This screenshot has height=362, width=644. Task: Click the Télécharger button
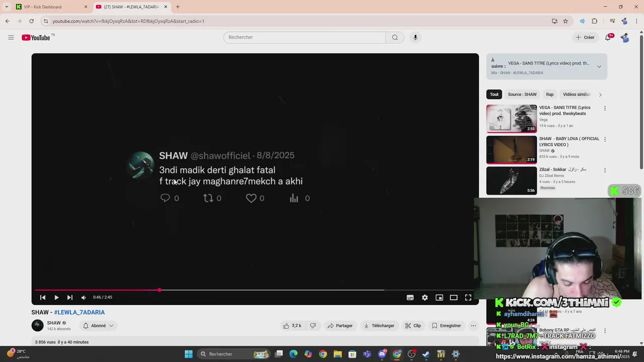click(x=379, y=326)
